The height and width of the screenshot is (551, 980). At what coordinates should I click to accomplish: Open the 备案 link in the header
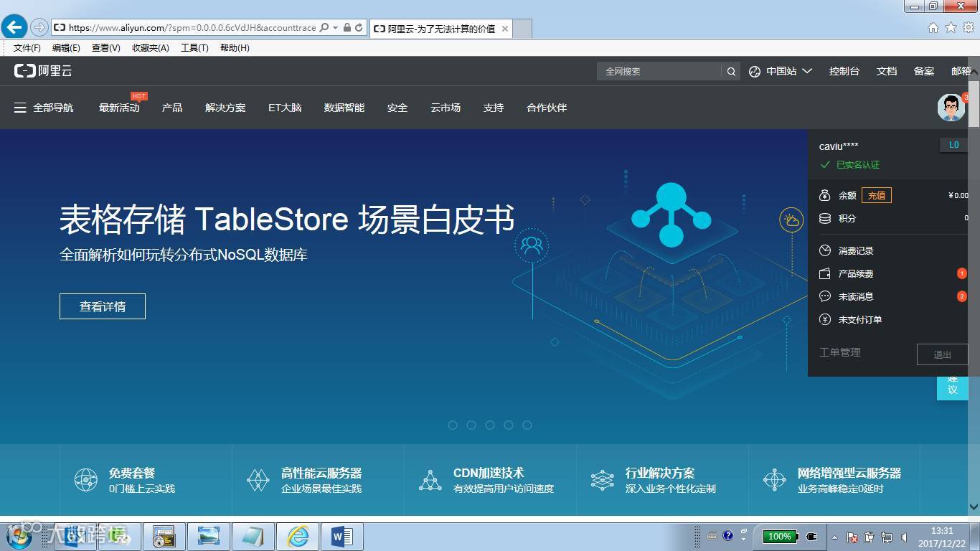click(924, 71)
